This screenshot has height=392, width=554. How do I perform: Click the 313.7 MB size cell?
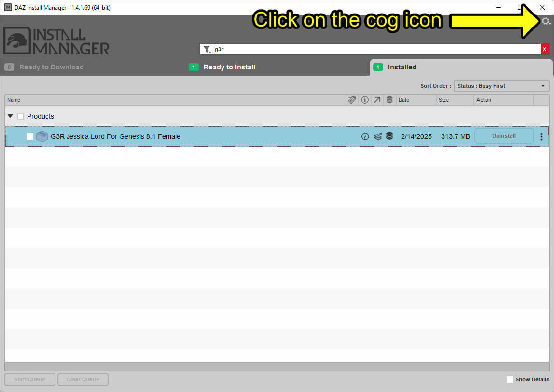click(x=456, y=136)
